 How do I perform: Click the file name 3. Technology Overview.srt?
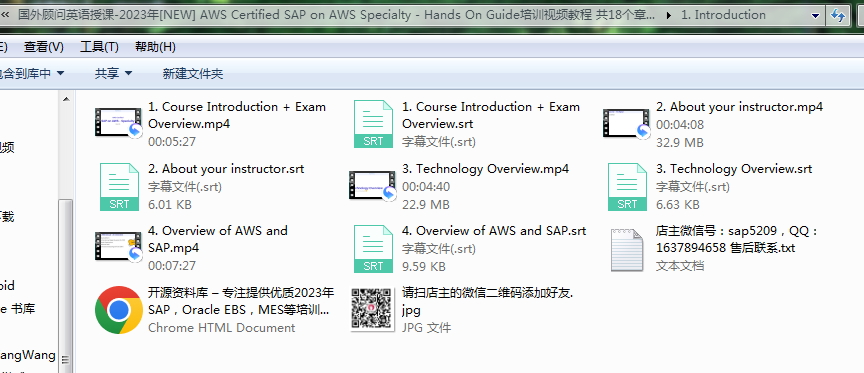coord(733,169)
